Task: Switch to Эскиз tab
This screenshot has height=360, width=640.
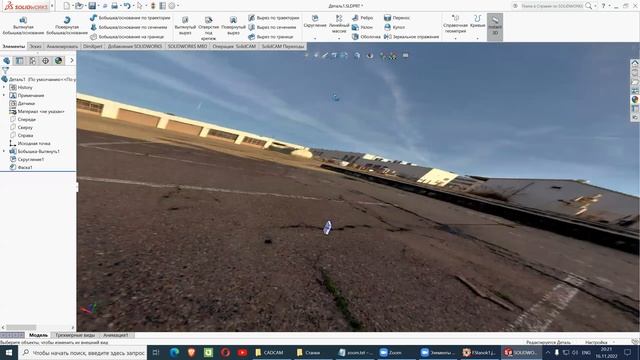Action: pos(36,47)
